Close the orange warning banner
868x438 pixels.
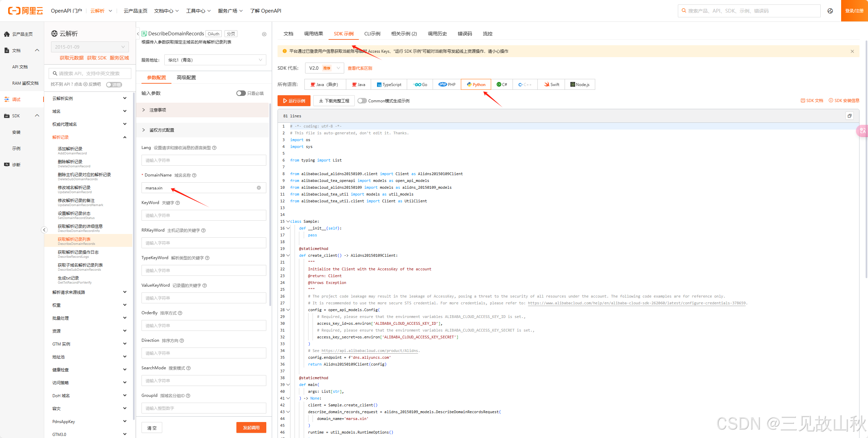(x=852, y=51)
